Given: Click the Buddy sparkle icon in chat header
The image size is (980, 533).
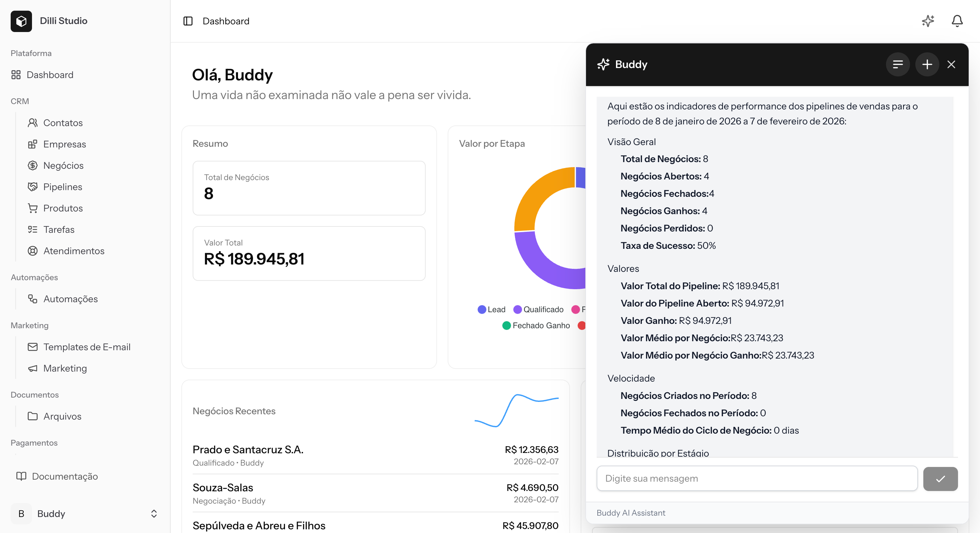Looking at the screenshot, I should click(603, 64).
